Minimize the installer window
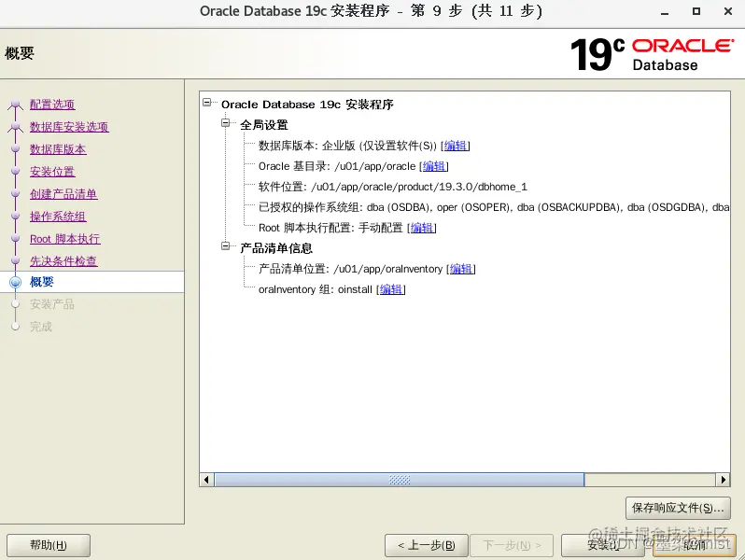The width and height of the screenshot is (745, 560). (665, 12)
